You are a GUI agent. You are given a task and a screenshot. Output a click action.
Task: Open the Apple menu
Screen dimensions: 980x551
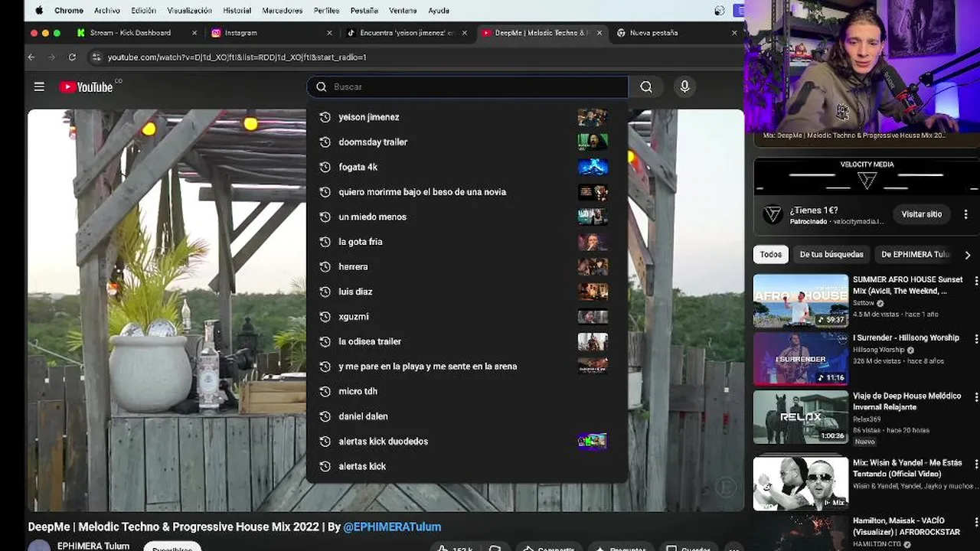pos(39,11)
